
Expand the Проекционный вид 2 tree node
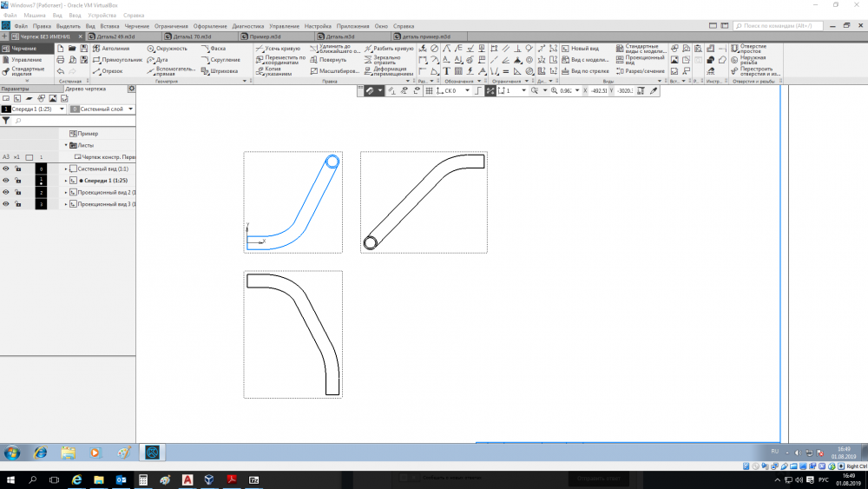coord(66,192)
